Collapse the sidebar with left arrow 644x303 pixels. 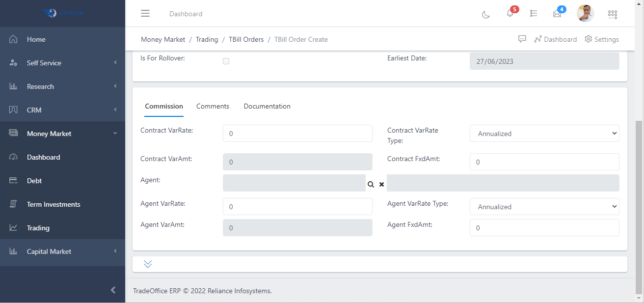(x=113, y=290)
